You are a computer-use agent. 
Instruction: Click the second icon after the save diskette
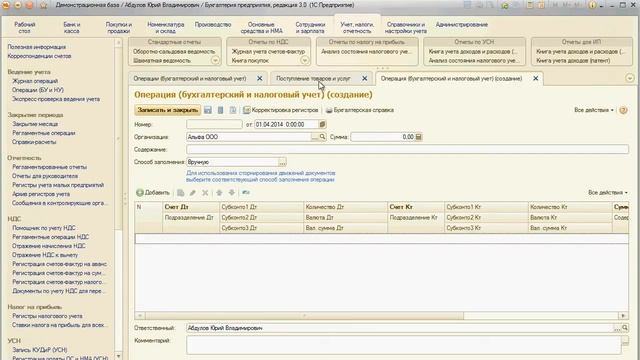(233, 110)
